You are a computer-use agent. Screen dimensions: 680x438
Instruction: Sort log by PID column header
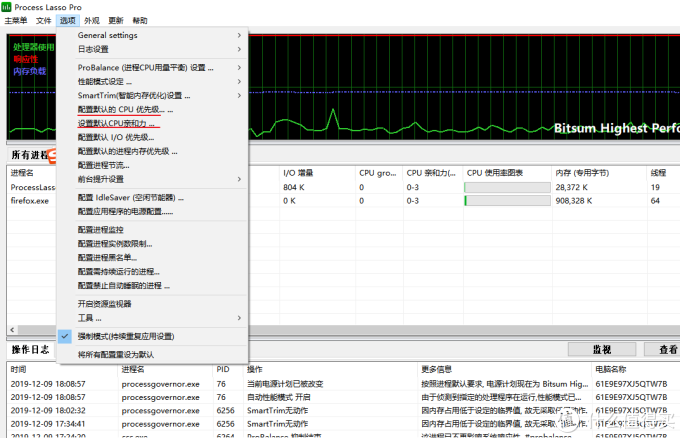228,369
